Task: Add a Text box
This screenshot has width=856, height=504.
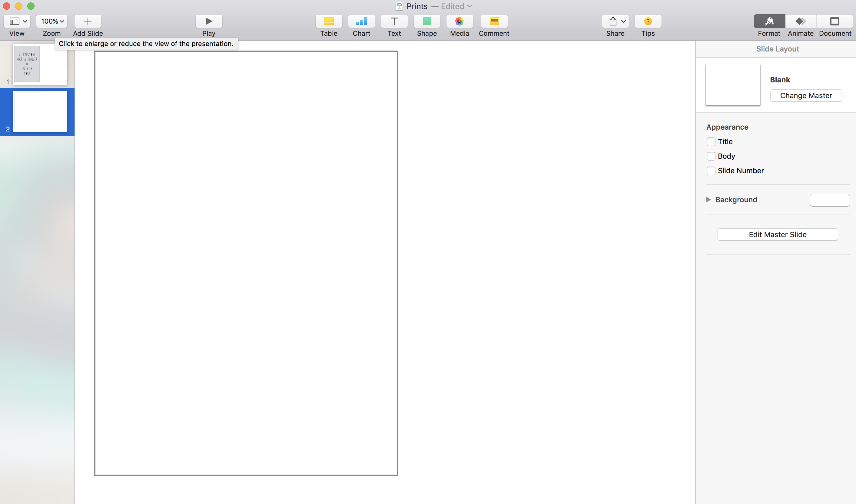Action: (394, 21)
